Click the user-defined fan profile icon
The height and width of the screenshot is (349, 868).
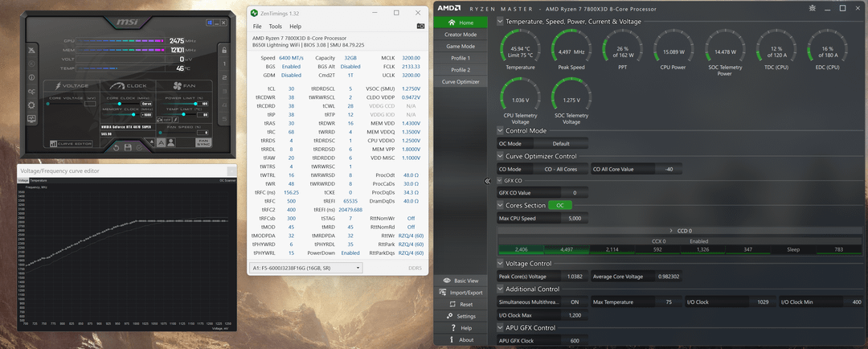point(171,143)
